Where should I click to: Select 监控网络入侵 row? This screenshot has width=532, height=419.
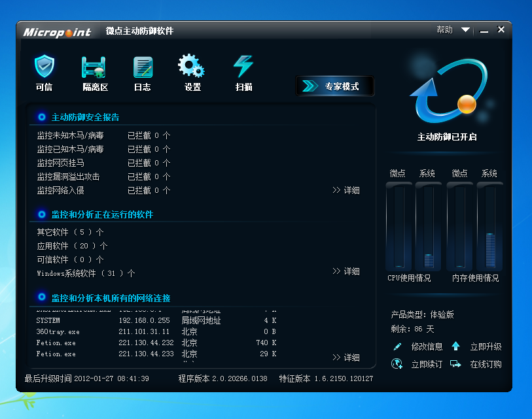103,190
